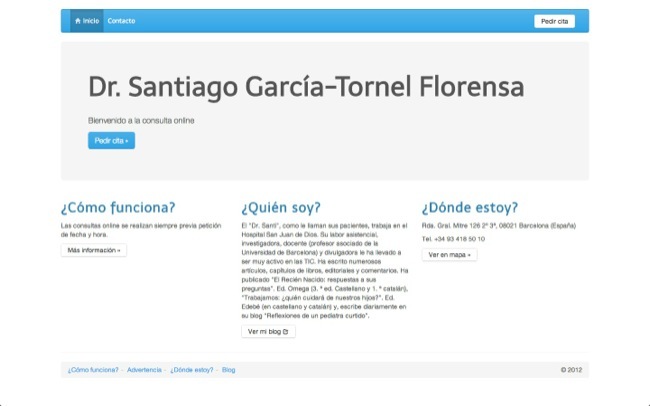
Task: Click the ¿Dónde estoy? section heading
Action: pos(470,208)
